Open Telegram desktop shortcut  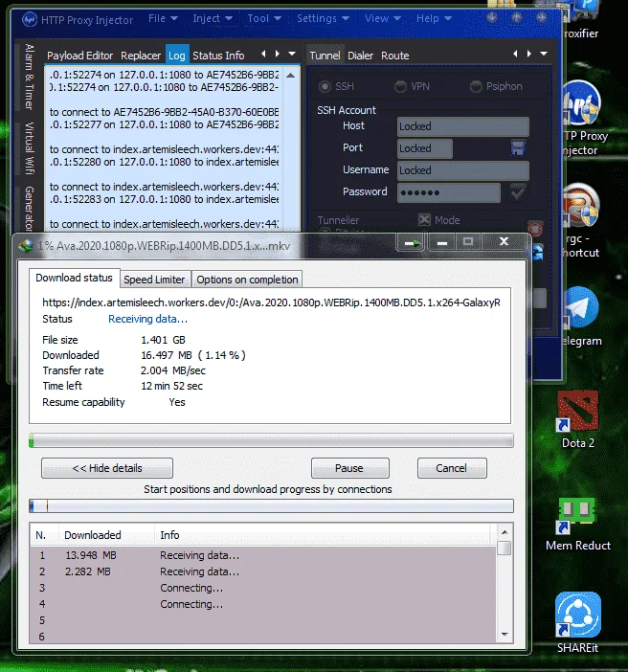(x=581, y=317)
